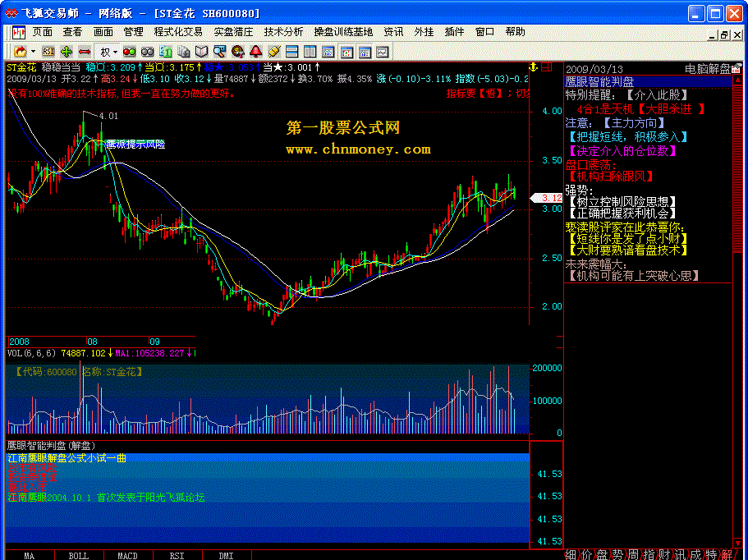
Task: Open the 外挂 menu
Action: click(x=424, y=32)
